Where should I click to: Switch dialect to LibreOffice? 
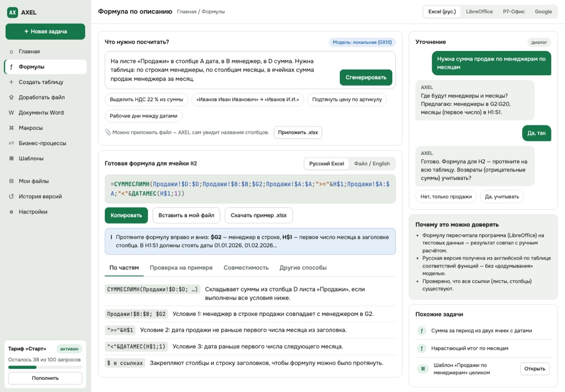pyautogui.click(x=479, y=12)
